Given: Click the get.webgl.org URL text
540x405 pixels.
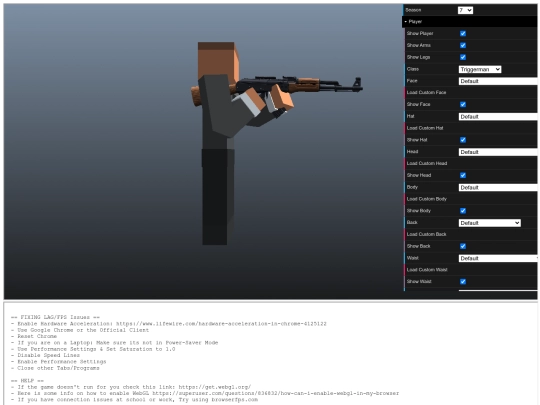Looking at the screenshot, I should pyautogui.click(x=215, y=387).
